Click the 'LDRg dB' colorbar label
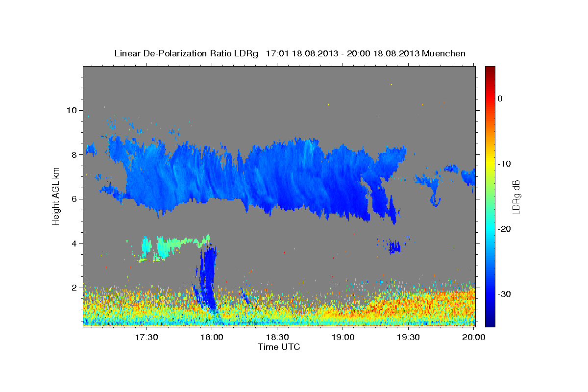This screenshot has height=392, width=588. (x=516, y=197)
